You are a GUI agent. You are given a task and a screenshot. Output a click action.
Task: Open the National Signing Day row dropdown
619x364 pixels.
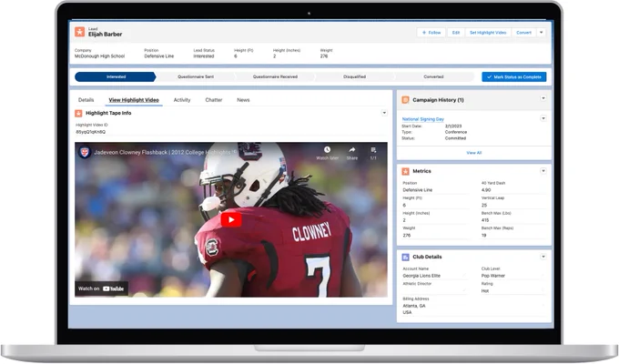(x=543, y=118)
